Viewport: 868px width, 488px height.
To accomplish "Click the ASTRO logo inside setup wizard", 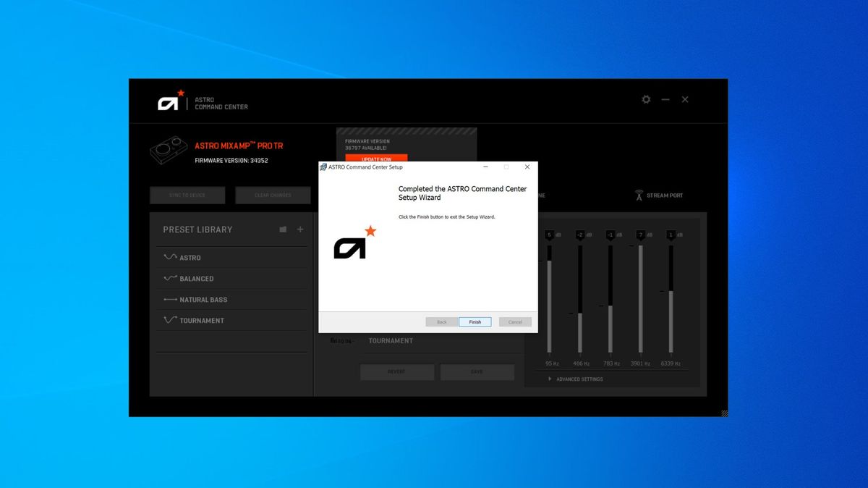I will click(x=354, y=243).
